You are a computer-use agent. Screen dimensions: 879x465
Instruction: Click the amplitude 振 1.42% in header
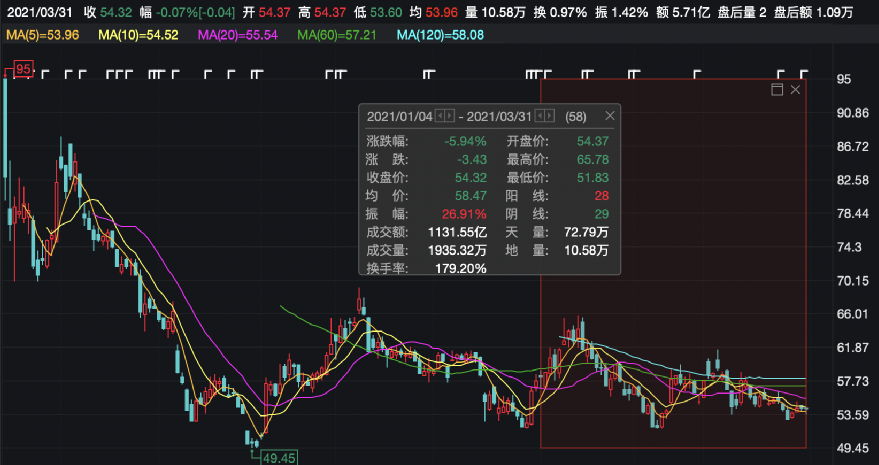(x=621, y=12)
